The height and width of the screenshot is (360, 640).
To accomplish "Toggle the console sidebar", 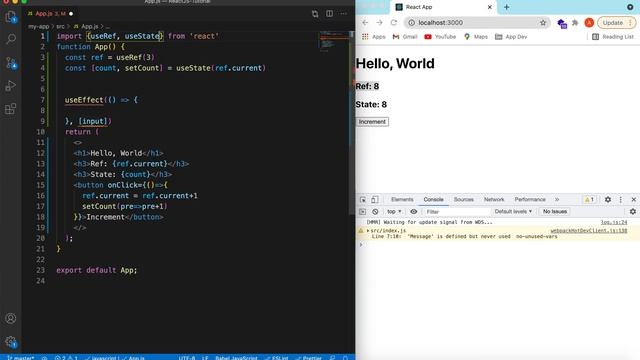I will [x=362, y=211].
